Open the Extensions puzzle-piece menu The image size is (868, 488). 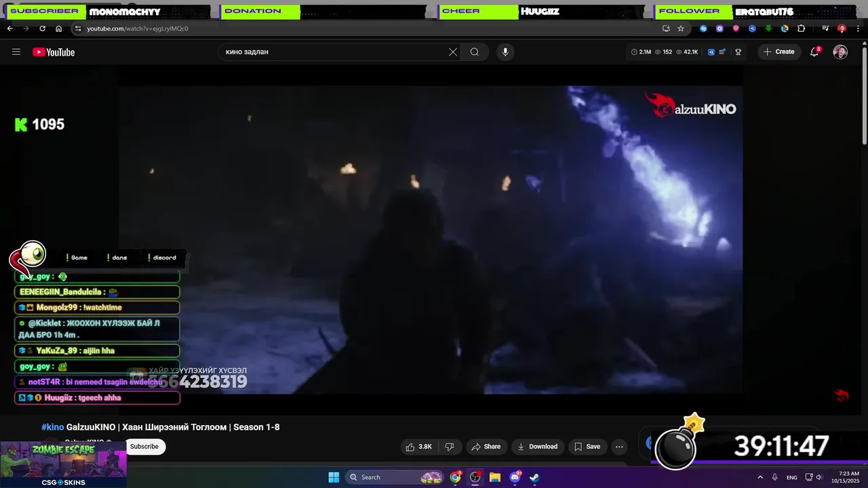pos(801,28)
